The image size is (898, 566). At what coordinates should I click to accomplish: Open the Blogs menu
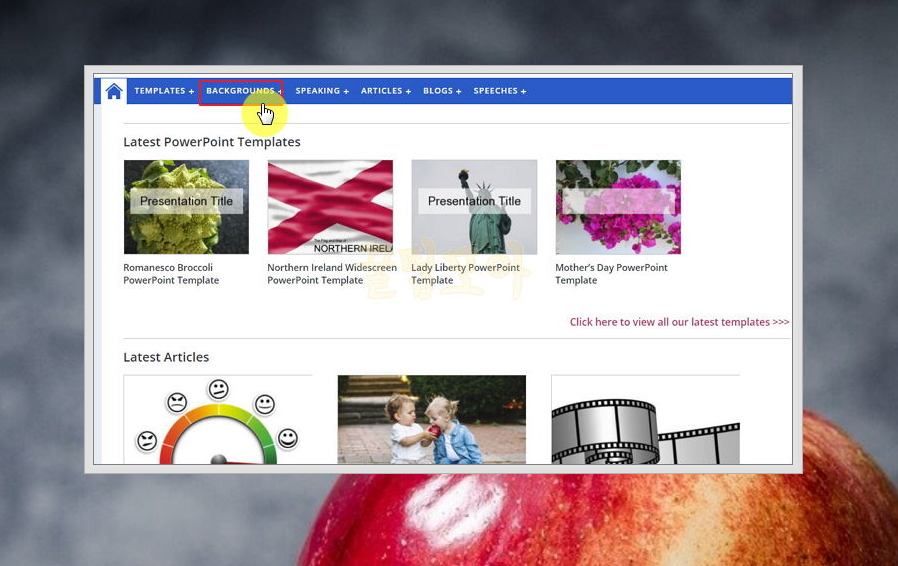(442, 91)
